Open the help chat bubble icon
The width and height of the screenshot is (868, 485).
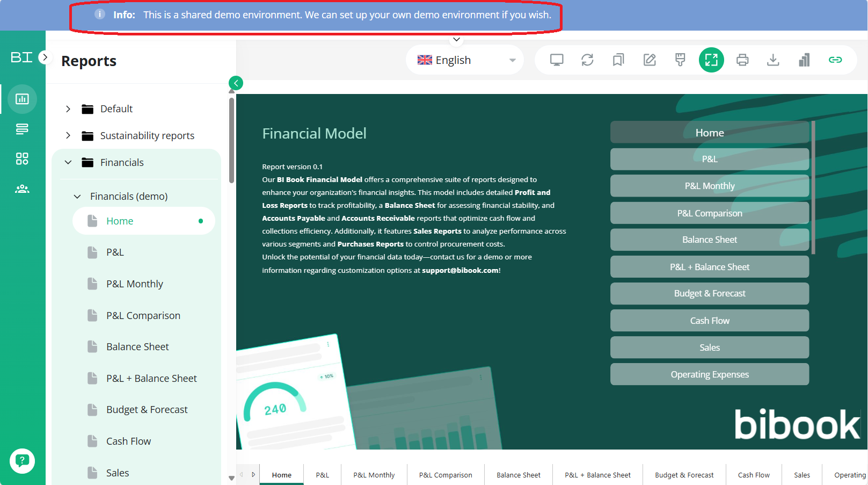22,461
